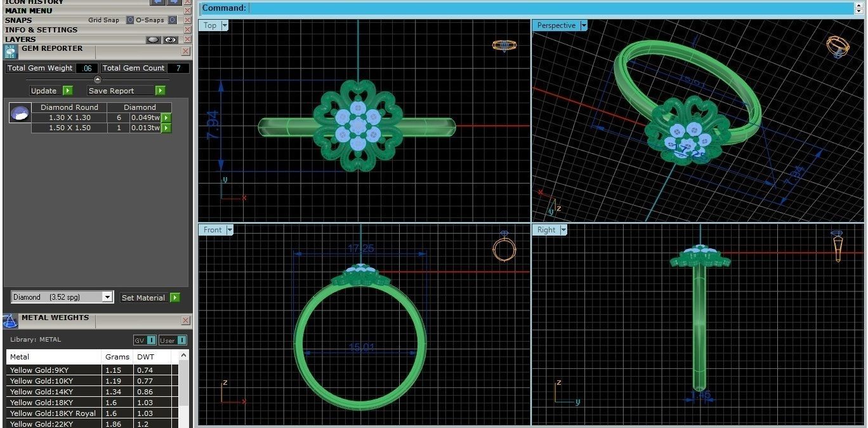The image size is (868, 428).
Task: Click the Gem Reporter panel icon
Action: click(10, 52)
